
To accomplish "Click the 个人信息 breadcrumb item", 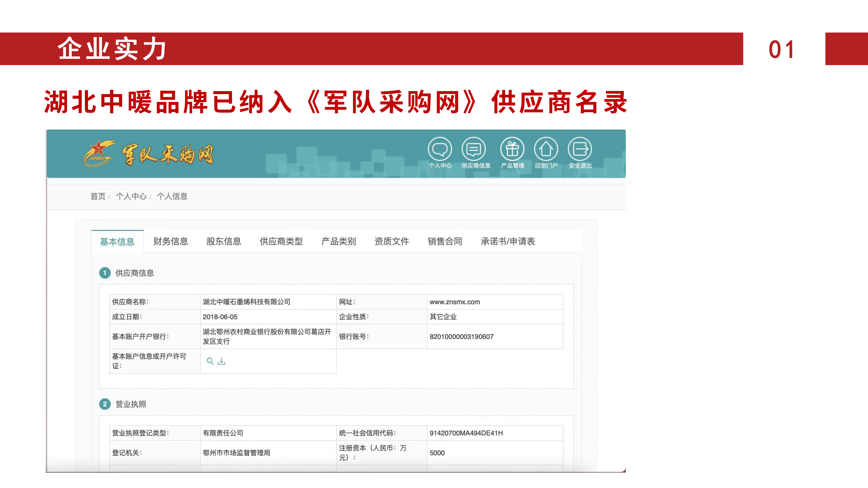I will tap(172, 196).
